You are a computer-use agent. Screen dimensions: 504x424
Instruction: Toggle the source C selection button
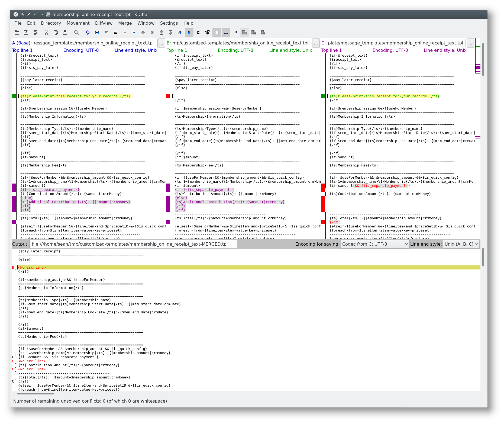tap(198, 33)
